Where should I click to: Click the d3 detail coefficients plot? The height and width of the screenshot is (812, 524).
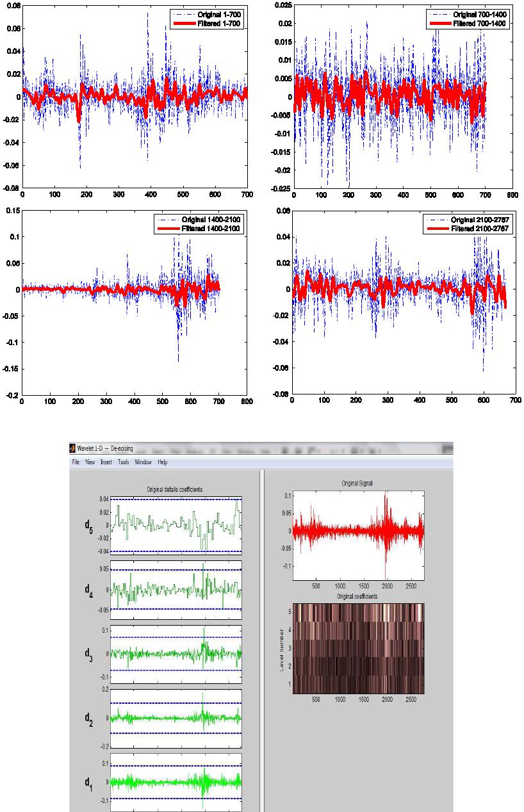pyautogui.click(x=176, y=654)
